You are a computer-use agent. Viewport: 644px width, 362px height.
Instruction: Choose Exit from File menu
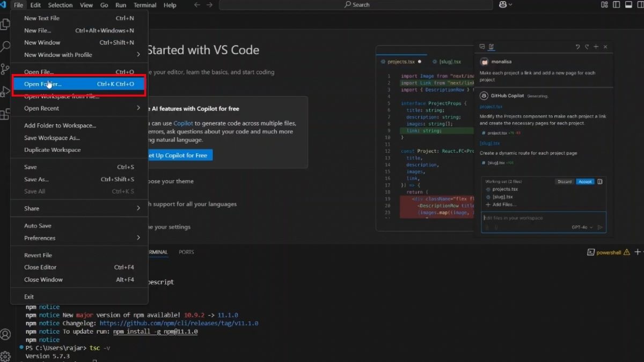pyautogui.click(x=79, y=297)
